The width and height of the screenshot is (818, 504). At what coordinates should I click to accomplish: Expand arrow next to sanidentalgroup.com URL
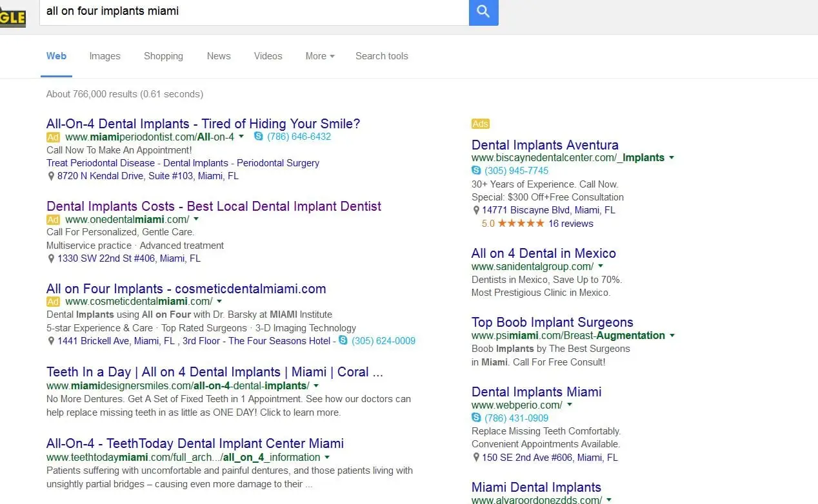pyautogui.click(x=601, y=266)
